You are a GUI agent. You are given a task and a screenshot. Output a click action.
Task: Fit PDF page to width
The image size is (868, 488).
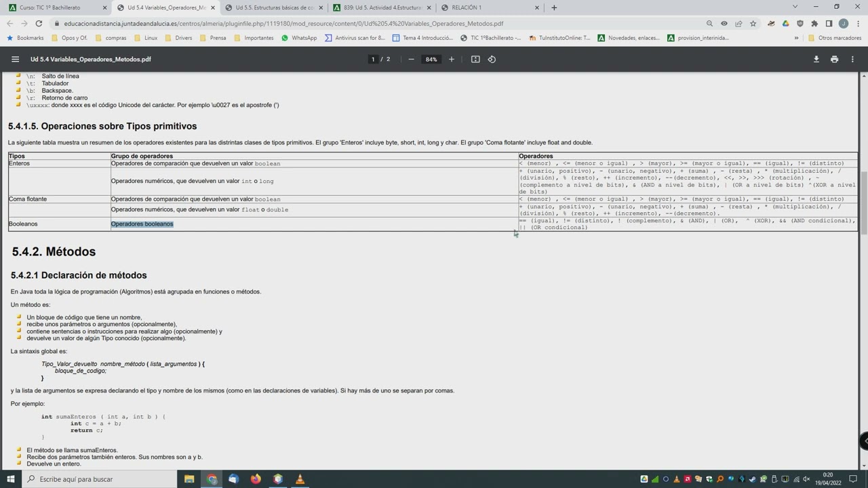coord(475,59)
